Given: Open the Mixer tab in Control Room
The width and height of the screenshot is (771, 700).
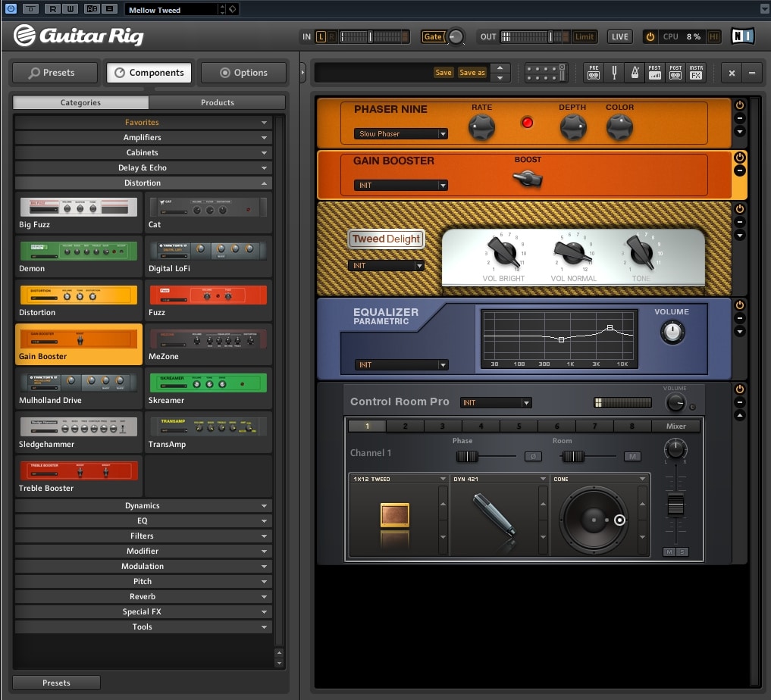Looking at the screenshot, I should click(676, 427).
